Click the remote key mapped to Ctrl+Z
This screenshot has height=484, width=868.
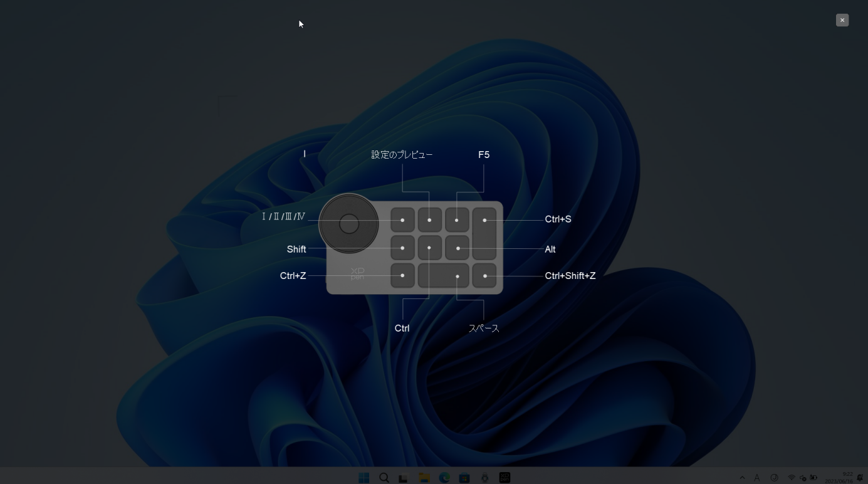click(402, 276)
